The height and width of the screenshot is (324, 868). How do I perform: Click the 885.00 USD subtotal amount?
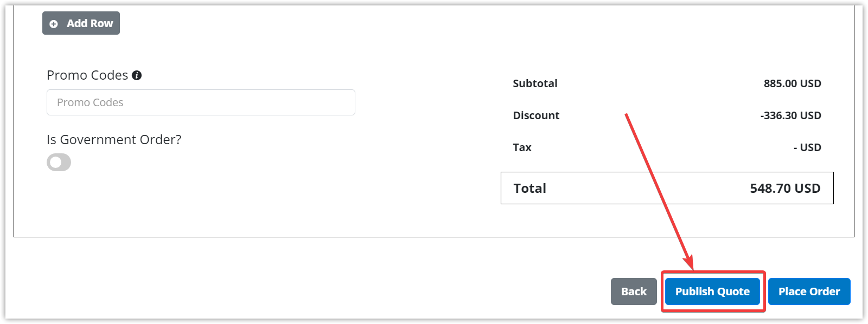point(792,83)
